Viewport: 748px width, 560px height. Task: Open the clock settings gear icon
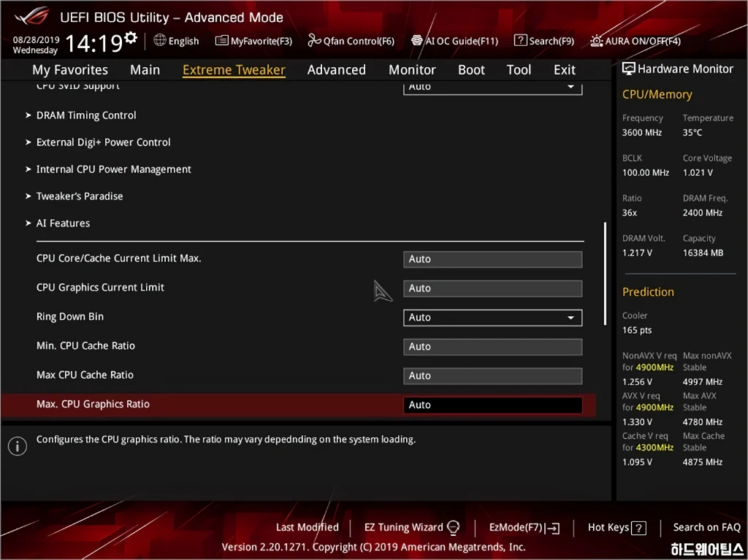(130, 38)
